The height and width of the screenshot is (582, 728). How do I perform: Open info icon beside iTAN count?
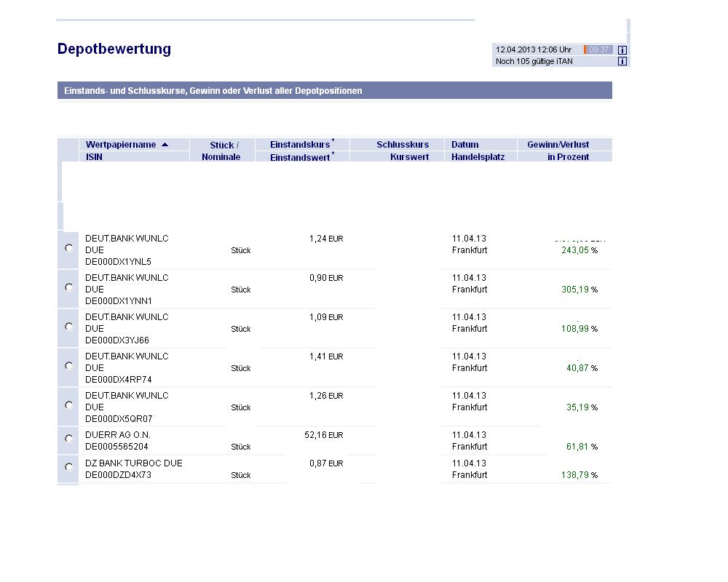pos(622,61)
